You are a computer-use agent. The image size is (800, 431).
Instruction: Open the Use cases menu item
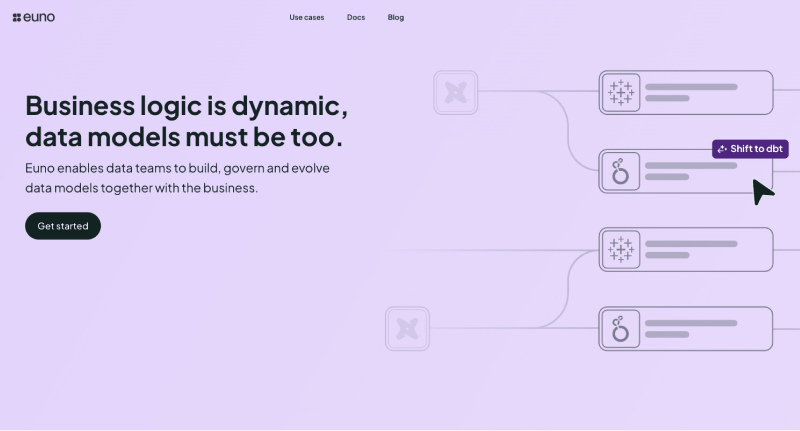306,17
